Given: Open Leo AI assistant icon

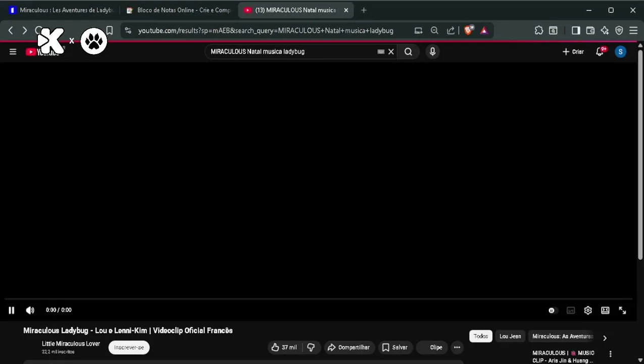Looking at the screenshot, I should 605,30.
